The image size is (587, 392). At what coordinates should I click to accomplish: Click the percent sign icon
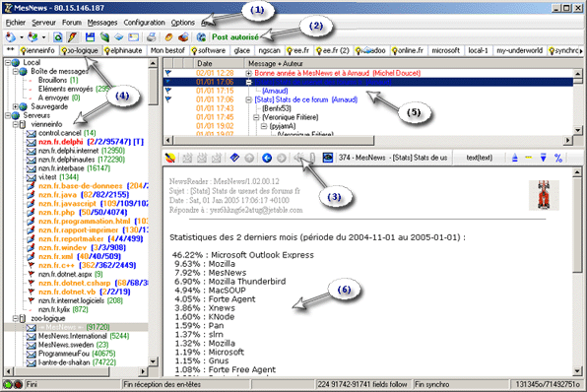tap(557, 158)
